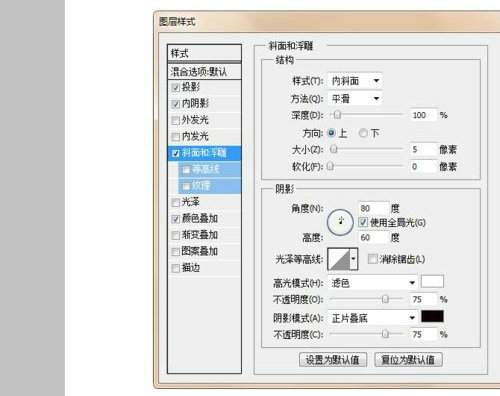
Task: Click the 深度 slider handle
Action: tap(337, 115)
